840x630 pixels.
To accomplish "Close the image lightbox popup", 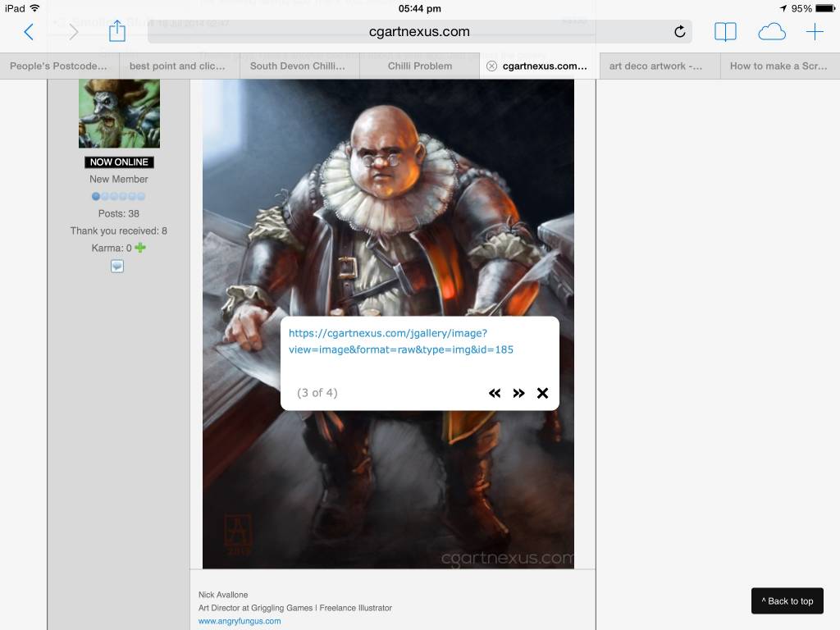I will (x=542, y=393).
